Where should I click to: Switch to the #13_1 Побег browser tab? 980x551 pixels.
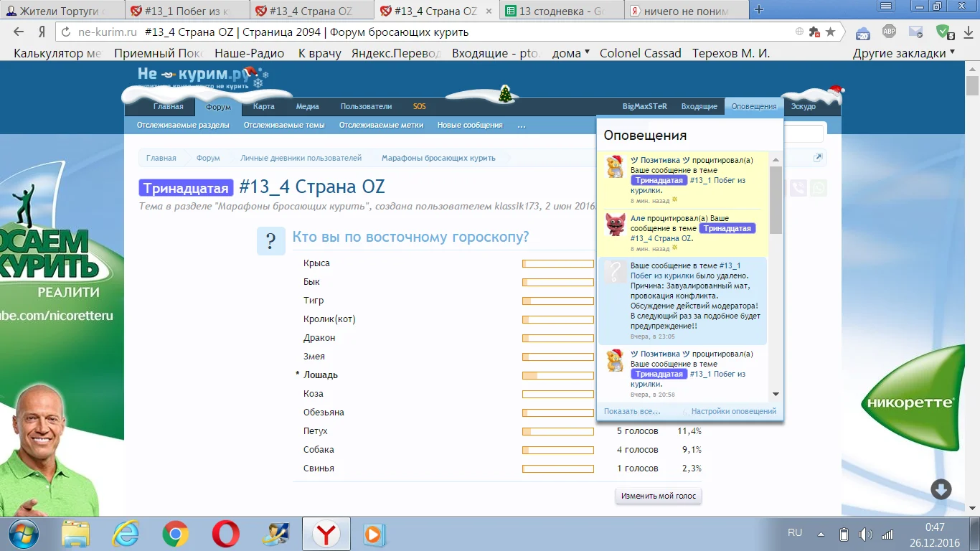(x=187, y=11)
